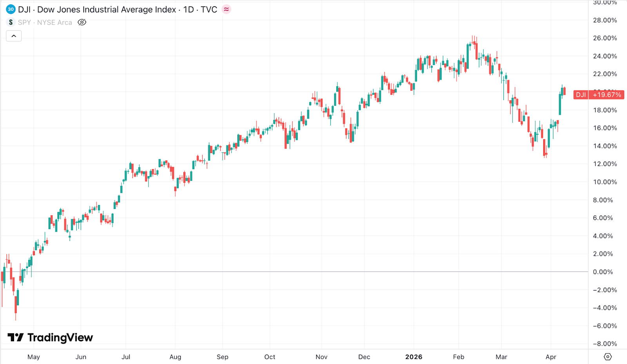627x364 pixels.
Task: Click the DJI symbol logo badge
Action: click(x=11, y=9)
